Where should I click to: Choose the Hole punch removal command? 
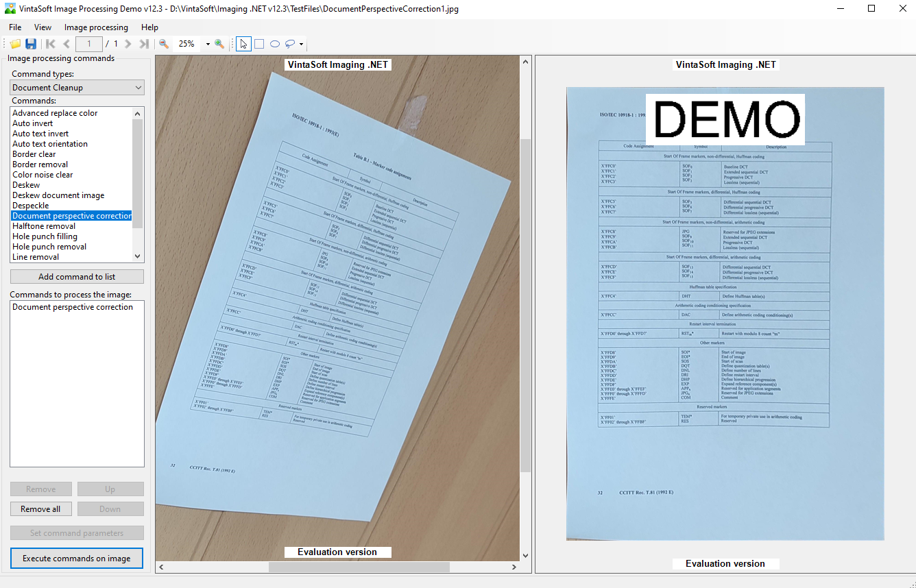[x=49, y=247]
